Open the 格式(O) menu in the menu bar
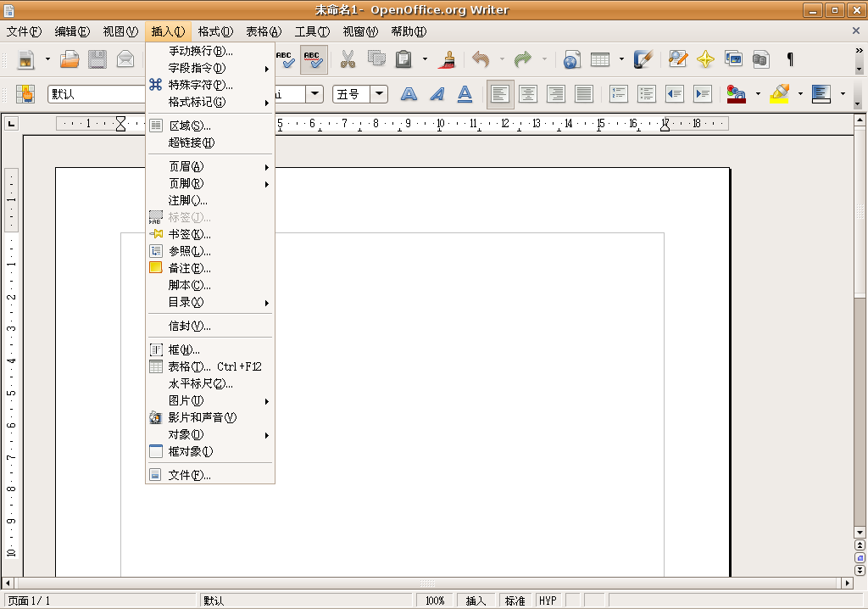The height and width of the screenshot is (609, 868). pyautogui.click(x=215, y=31)
